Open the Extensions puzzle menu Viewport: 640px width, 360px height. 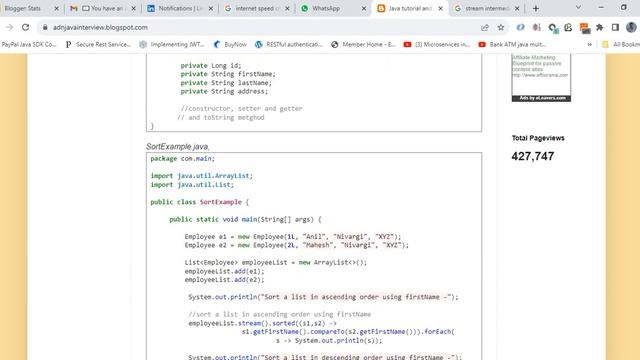tap(600, 27)
